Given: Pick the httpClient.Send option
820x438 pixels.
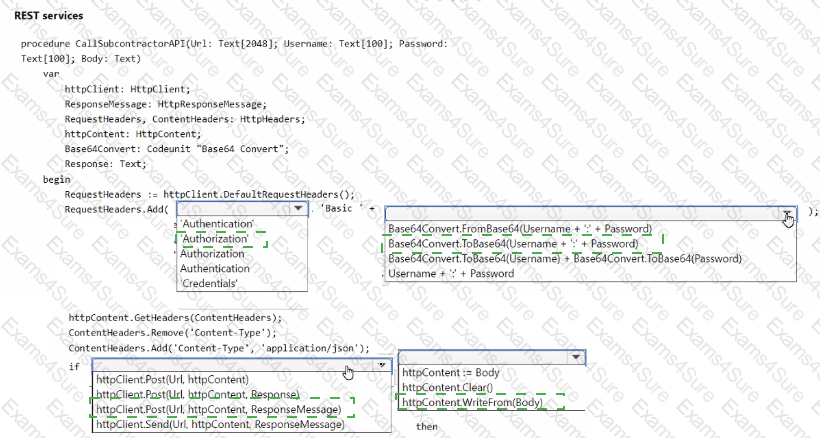Looking at the screenshot, I should [219, 425].
